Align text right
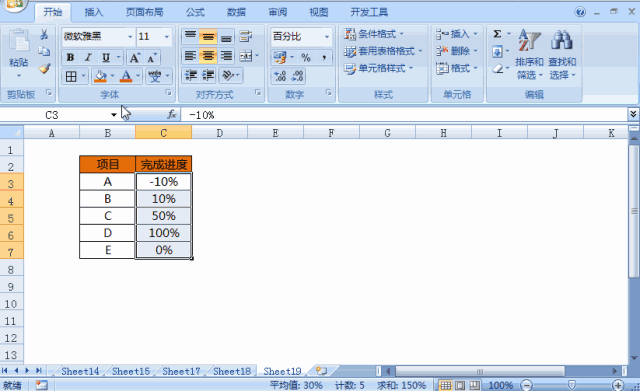The width and height of the screenshot is (640, 391). pos(226,56)
